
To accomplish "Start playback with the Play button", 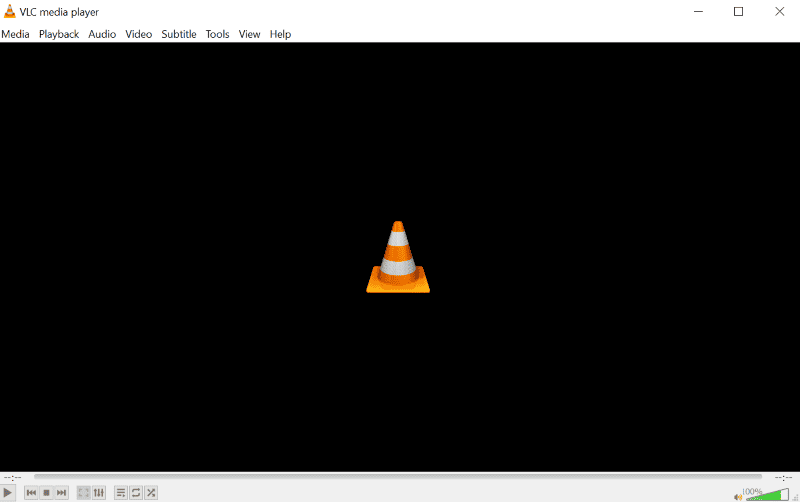I will pyautogui.click(x=8, y=493).
